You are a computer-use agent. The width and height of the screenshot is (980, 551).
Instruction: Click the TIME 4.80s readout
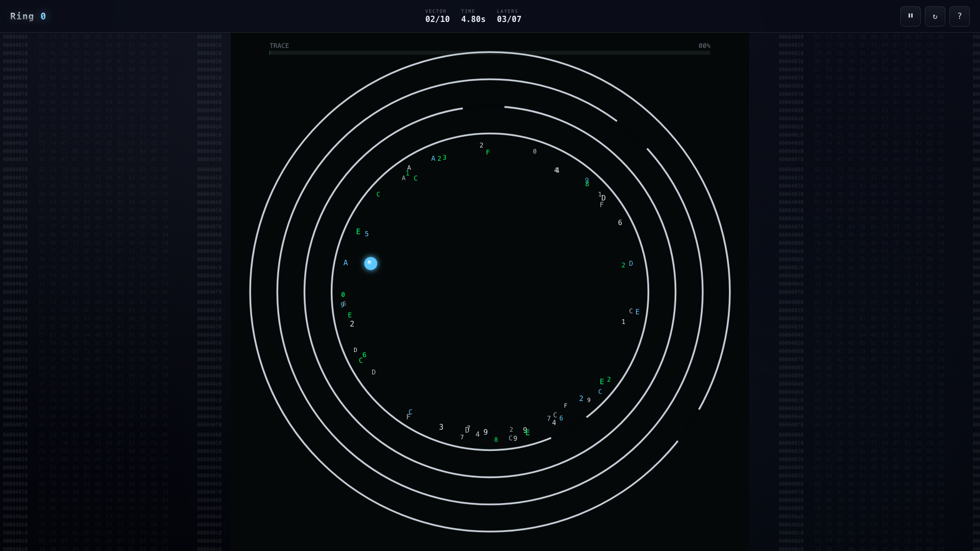click(x=473, y=16)
